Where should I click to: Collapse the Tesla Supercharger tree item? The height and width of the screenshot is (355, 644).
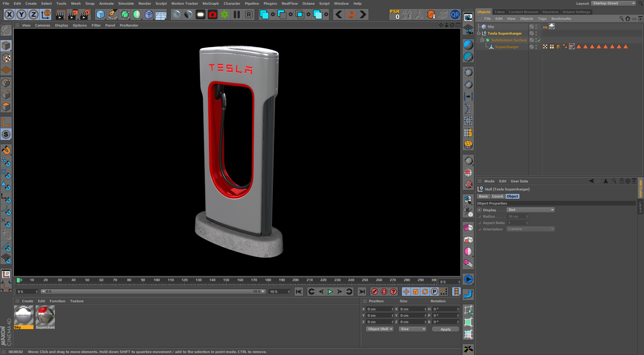point(479,34)
